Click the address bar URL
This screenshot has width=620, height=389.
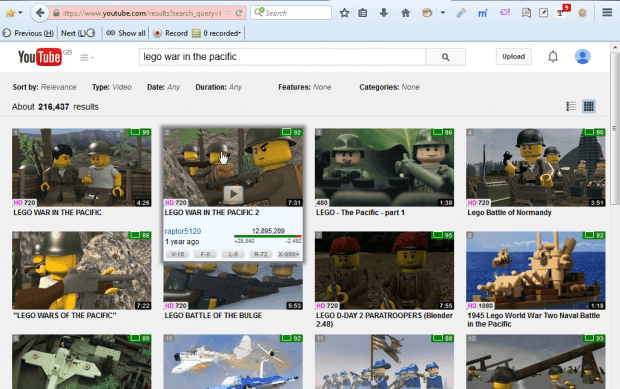coord(142,13)
